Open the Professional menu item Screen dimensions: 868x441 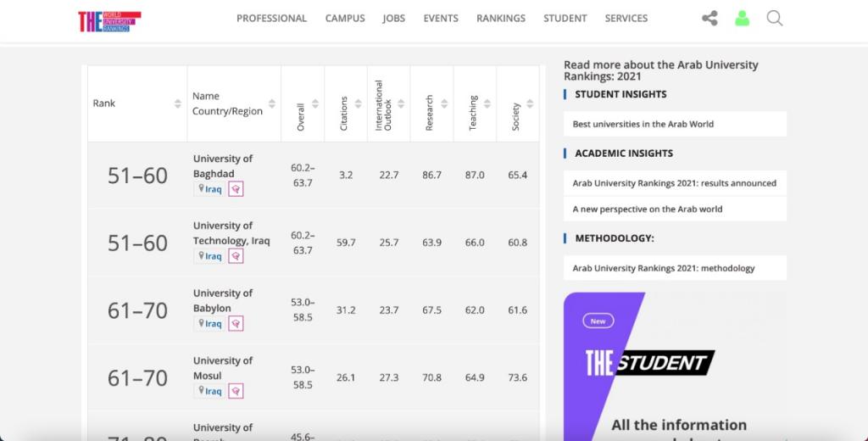271,19
